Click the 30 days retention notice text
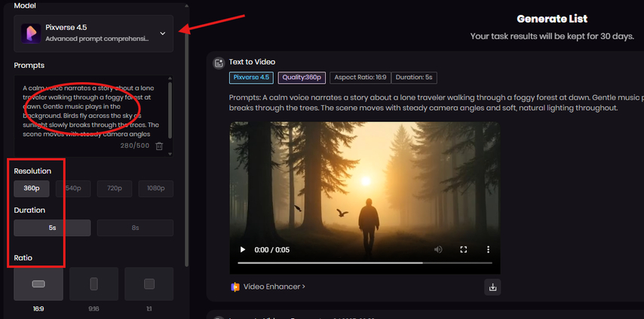Image resolution: width=644 pixels, height=319 pixels. (552, 36)
